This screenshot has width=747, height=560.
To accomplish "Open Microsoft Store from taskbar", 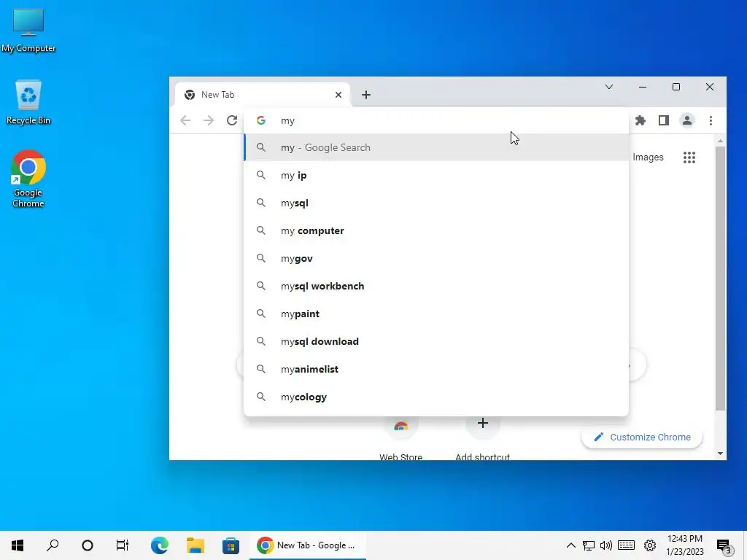I will click(x=231, y=545).
